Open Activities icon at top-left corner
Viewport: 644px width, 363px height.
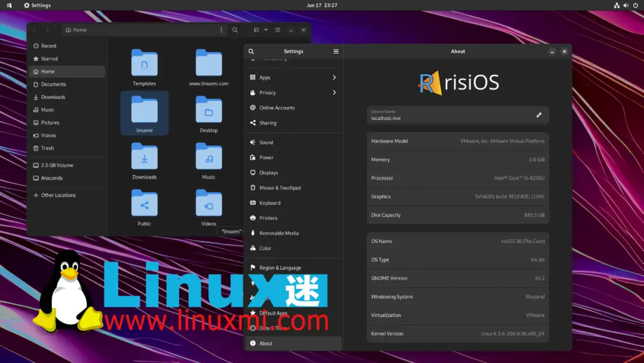tap(9, 5)
